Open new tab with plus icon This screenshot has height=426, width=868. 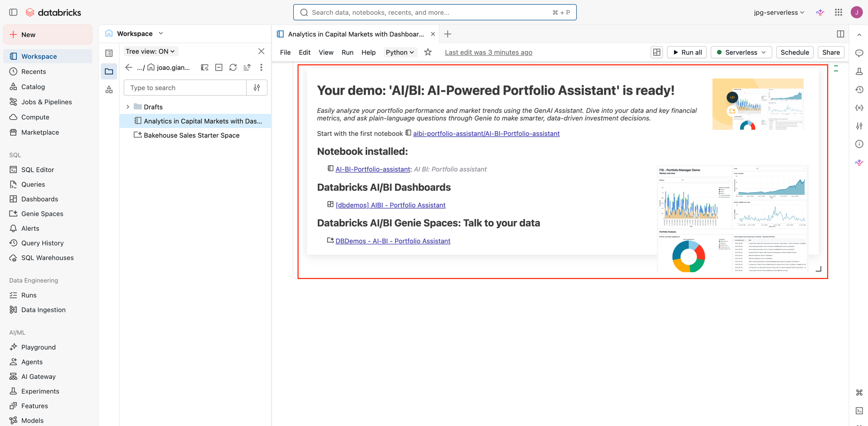point(448,34)
